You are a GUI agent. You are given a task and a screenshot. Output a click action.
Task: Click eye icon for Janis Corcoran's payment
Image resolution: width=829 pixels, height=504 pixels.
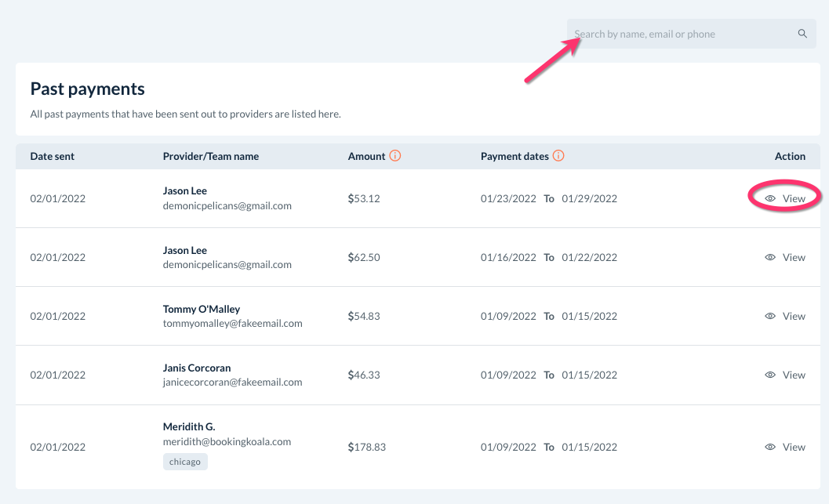click(x=770, y=375)
